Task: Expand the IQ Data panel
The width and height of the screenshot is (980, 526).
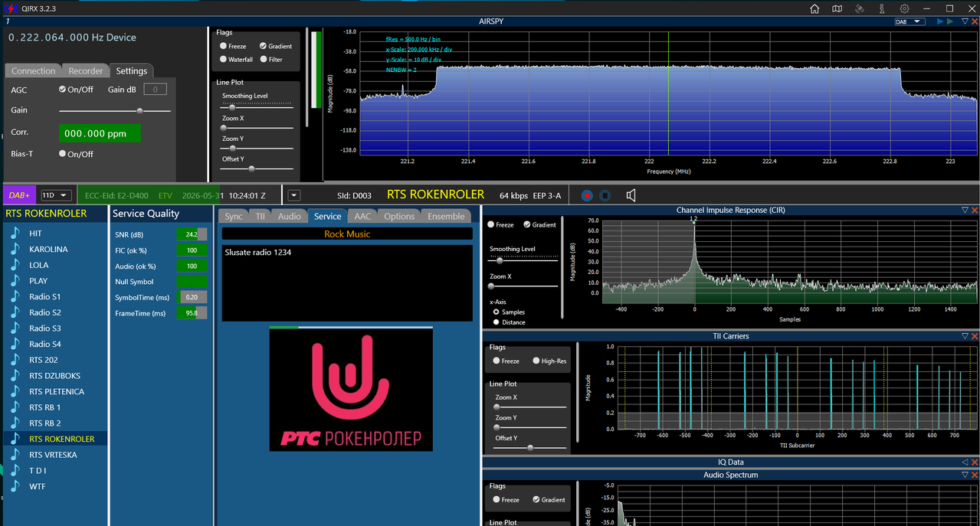Action: pyautogui.click(x=965, y=462)
